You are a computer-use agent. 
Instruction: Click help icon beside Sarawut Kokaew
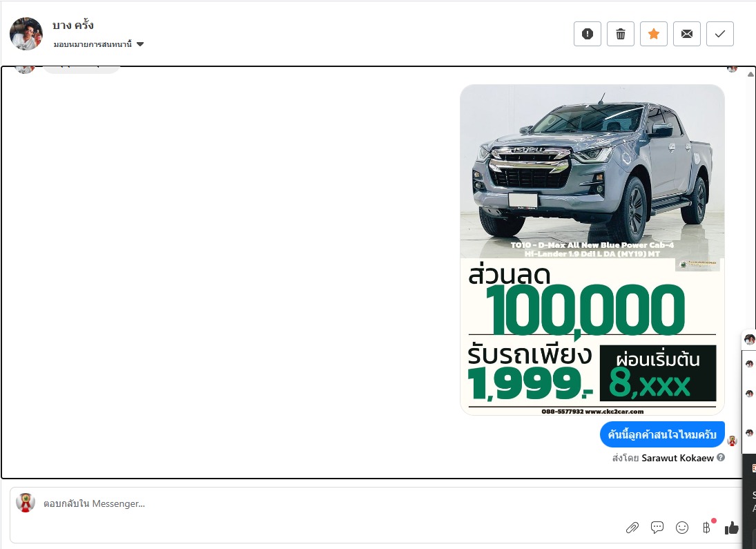(721, 457)
